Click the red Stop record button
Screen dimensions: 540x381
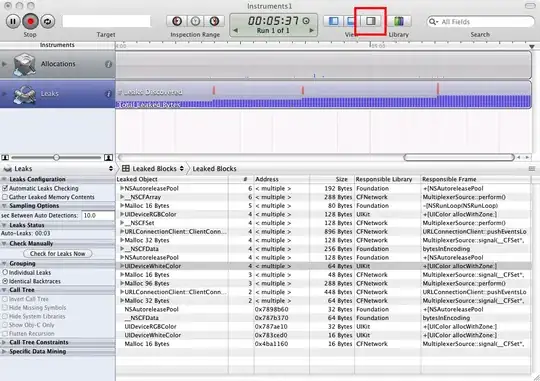pos(30,21)
